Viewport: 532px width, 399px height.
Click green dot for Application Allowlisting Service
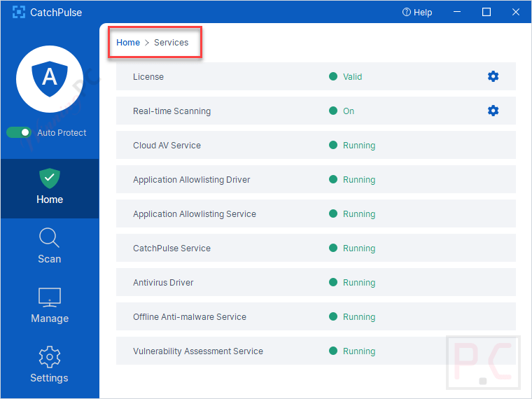(x=333, y=213)
